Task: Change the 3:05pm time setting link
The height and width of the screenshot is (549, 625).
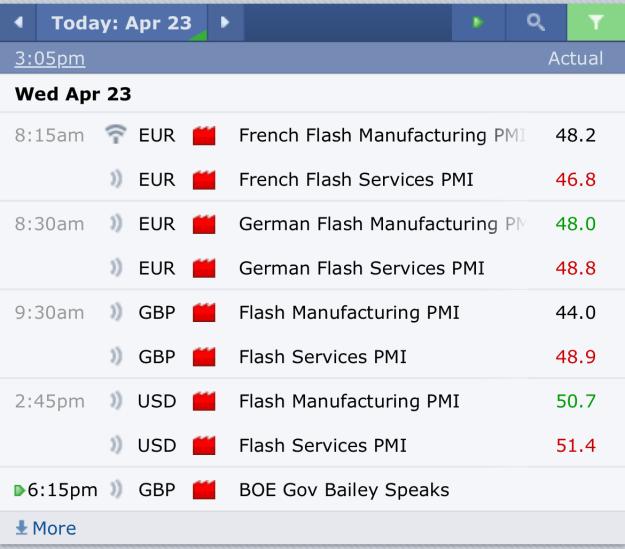Action: click(49, 59)
